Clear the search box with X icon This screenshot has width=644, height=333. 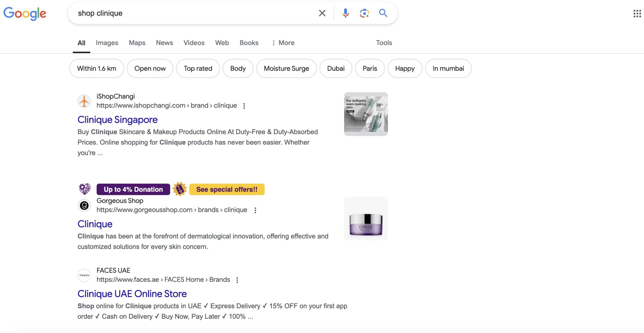click(322, 13)
